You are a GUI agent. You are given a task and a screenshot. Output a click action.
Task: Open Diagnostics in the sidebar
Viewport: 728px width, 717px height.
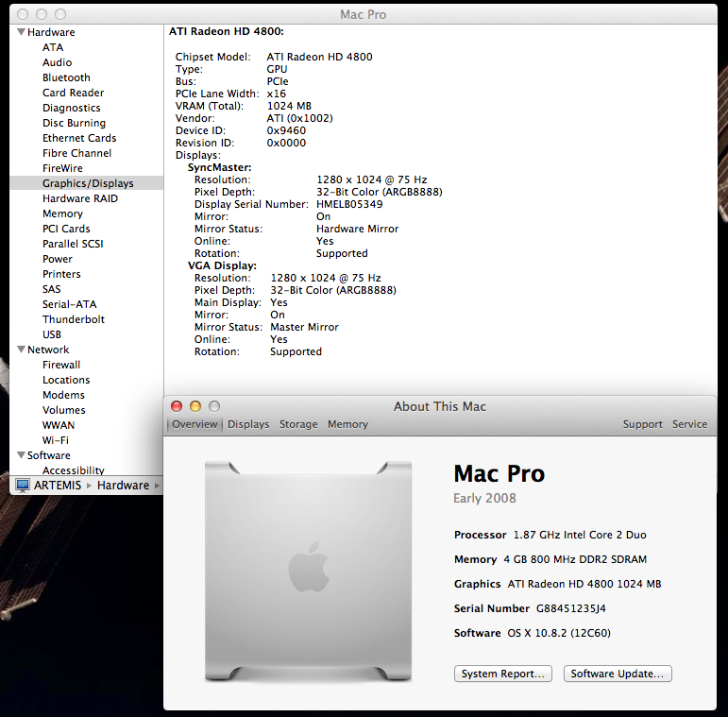(72, 108)
